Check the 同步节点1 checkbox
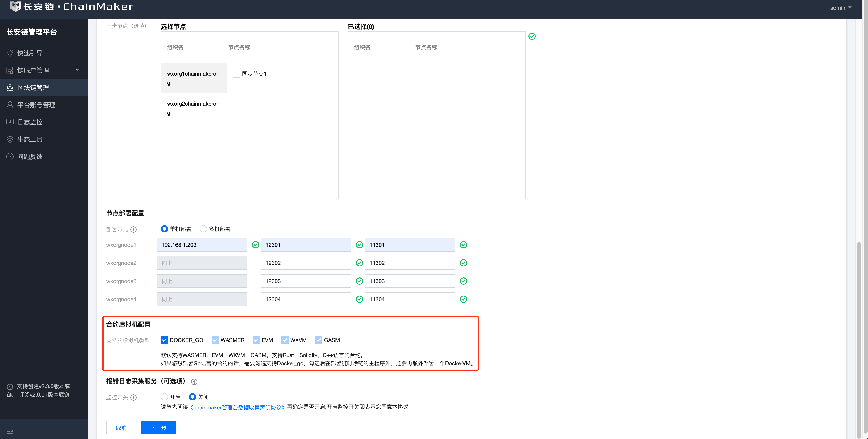 tap(237, 74)
